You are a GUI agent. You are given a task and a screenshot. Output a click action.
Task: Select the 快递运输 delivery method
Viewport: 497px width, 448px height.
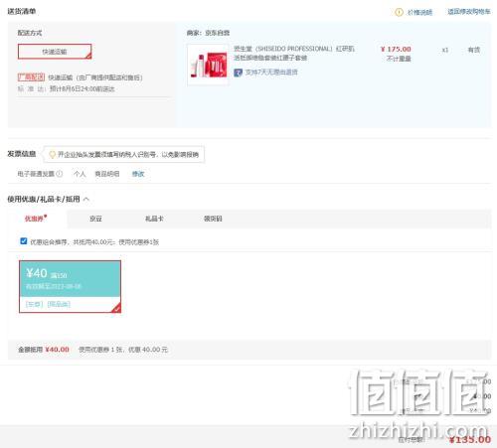55,52
